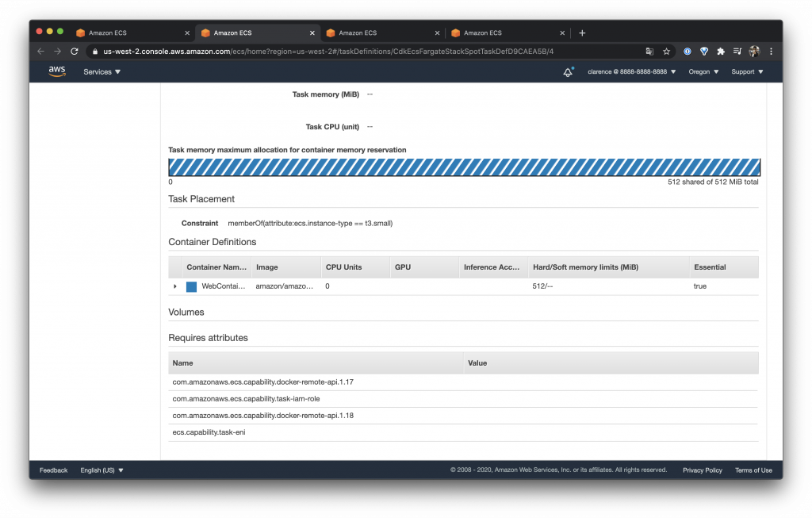Click the amazon/amazo... image cell
This screenshot has height=518, width=812.
[x=285, y=286]
